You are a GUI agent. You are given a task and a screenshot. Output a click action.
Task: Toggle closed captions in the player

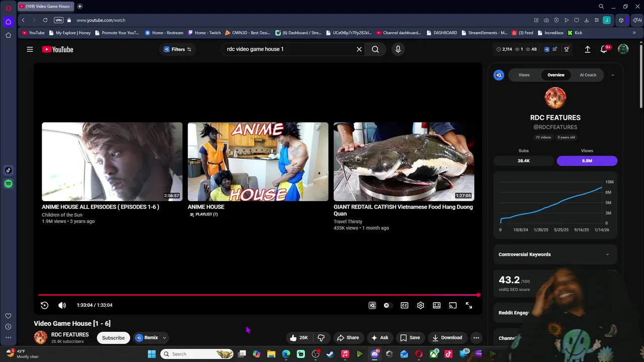click(x=405, y=305)
